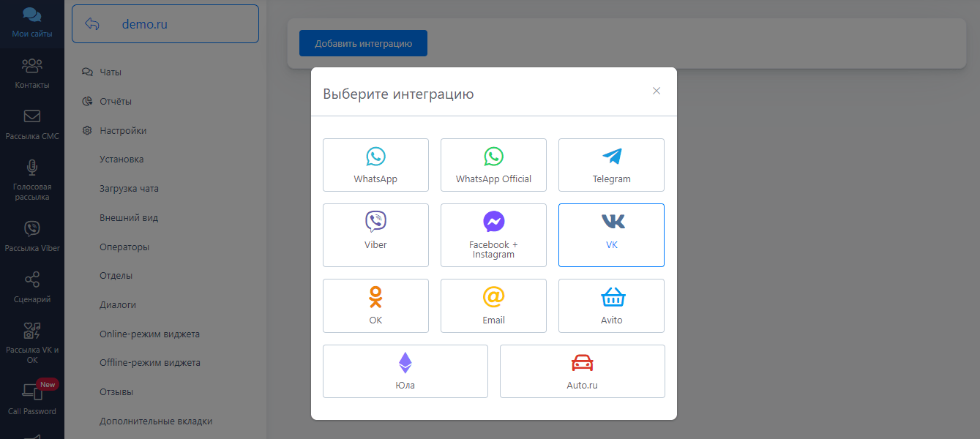Pick the Avito integration card
Image resolution: width=980 pixels, height=439 pixels.
[611, 306]
